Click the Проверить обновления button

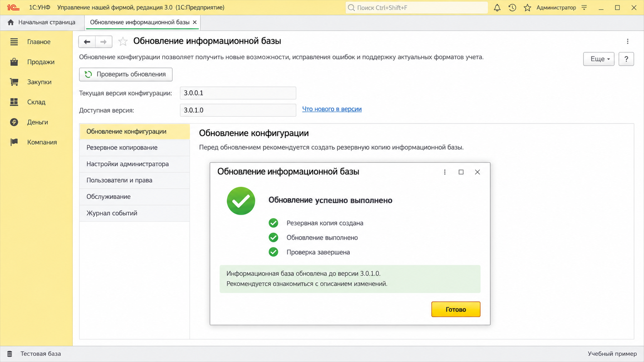126,74
